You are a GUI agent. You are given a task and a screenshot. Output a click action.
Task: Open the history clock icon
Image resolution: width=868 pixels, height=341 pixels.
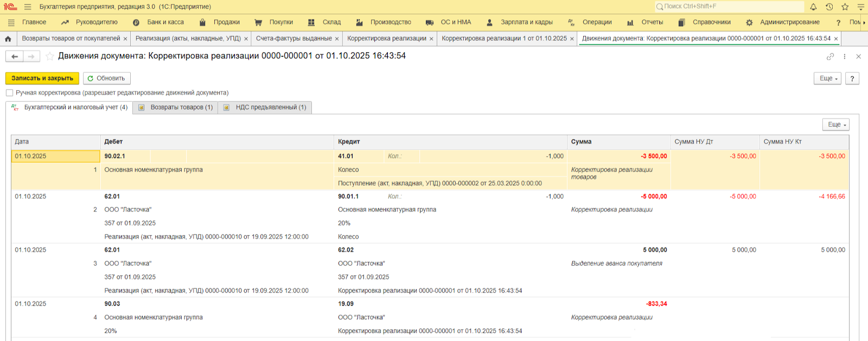(x=829, y=7)
